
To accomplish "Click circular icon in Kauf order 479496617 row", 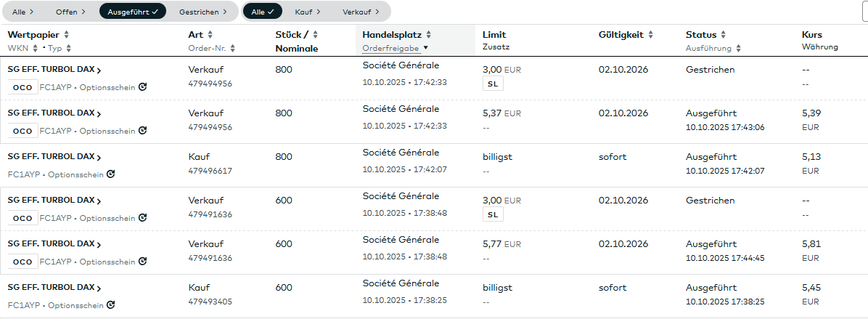I will point(110,174).
